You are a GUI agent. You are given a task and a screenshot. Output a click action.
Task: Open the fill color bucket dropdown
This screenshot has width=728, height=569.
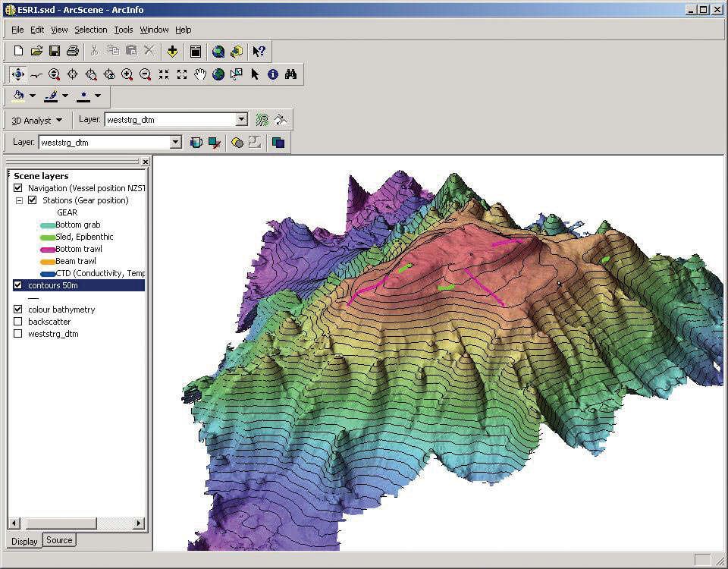[x=33, y=96]
